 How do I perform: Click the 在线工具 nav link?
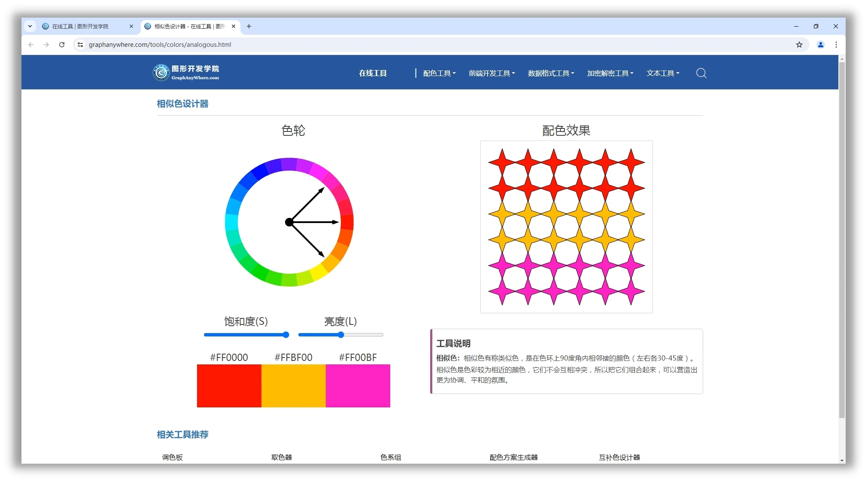pyautogui.click(x=373, y=73)
